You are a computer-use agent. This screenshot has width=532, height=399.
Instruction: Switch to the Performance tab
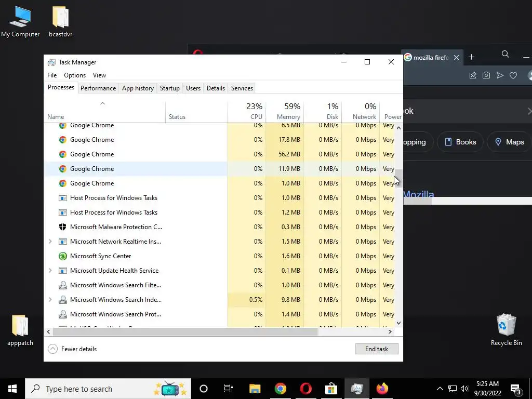[x=98, y=88]
